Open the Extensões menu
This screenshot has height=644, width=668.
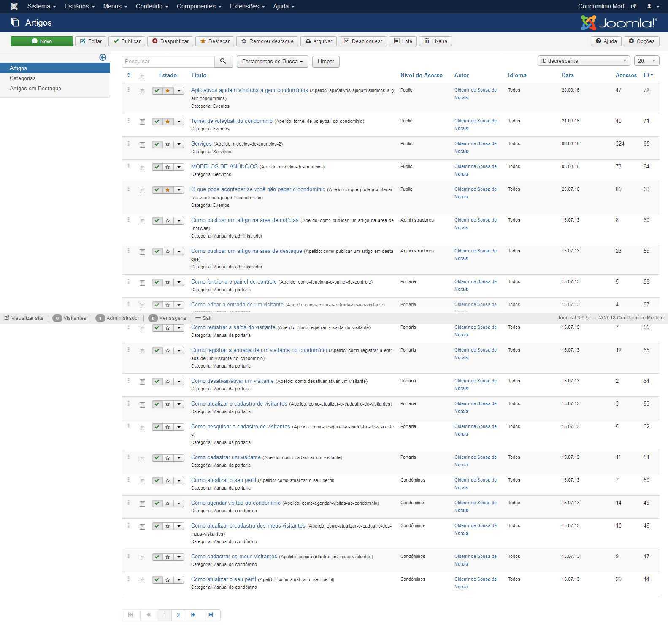247,6
